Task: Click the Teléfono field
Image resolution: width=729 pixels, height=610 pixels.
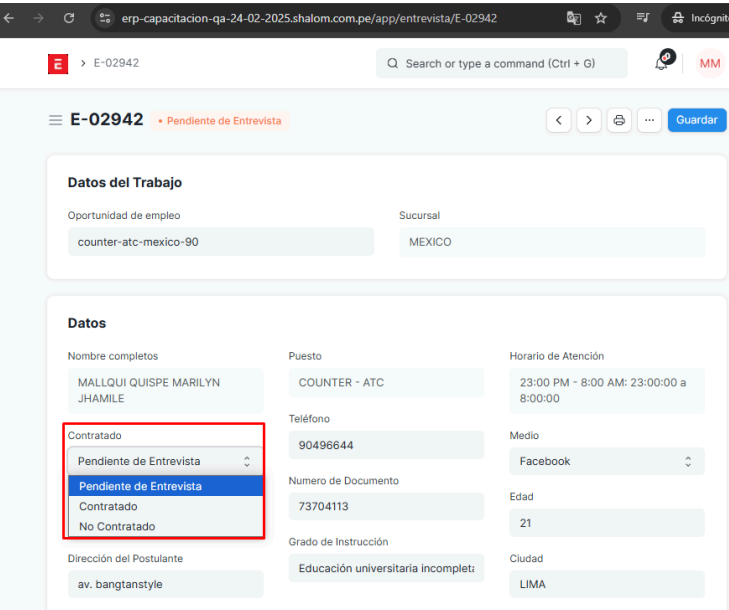Action: pos(385,444)
